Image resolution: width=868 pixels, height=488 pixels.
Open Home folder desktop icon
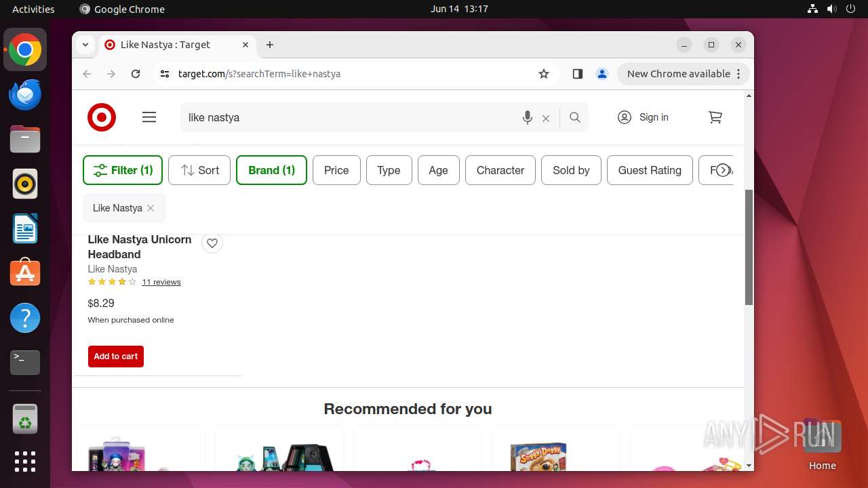[x=822, y=445]
